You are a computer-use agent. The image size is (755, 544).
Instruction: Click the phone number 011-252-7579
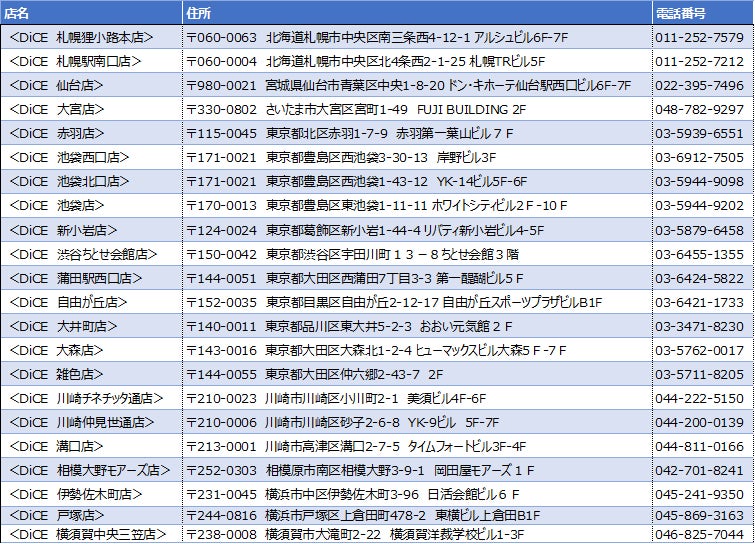coord(699,37)
